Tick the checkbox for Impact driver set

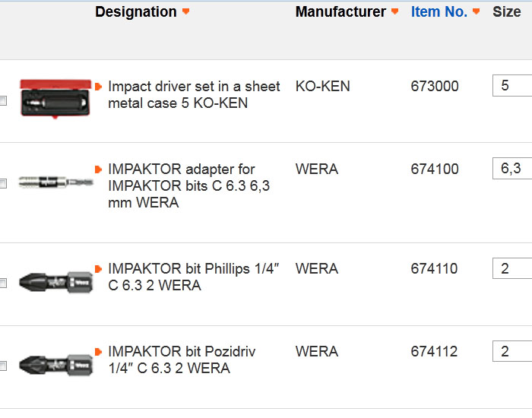pyautogui.click(x=3, y=101)
